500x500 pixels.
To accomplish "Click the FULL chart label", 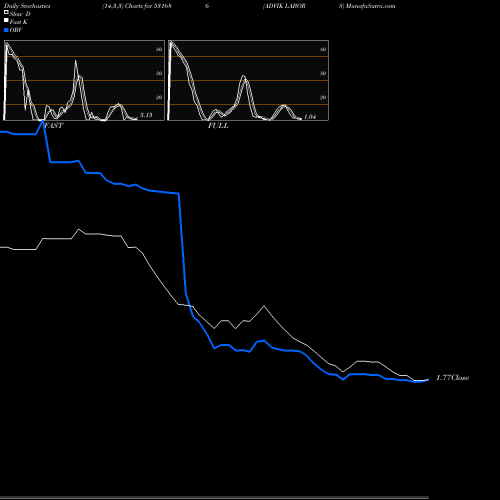I will [218, 126].
